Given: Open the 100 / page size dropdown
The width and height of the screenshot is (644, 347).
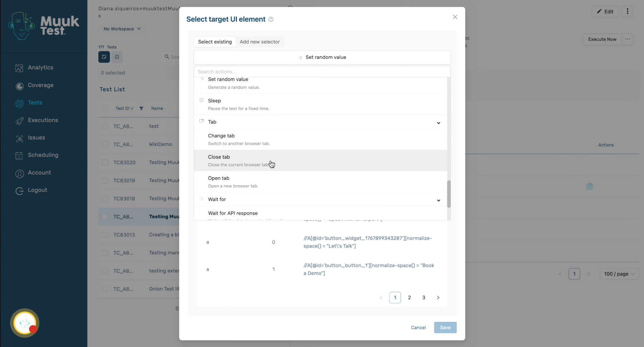Looking at the screenshot, I should [x=619, y=274].
